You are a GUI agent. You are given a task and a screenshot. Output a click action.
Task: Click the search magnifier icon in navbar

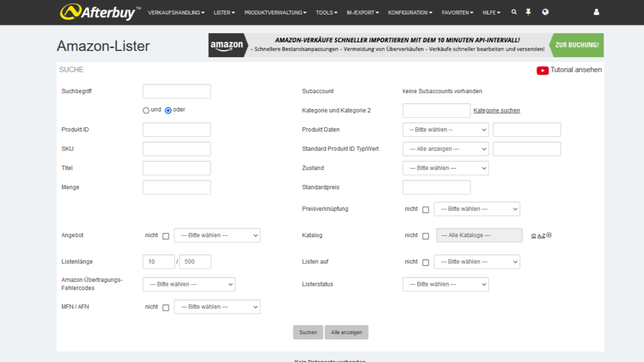click(x=514, y=12)
